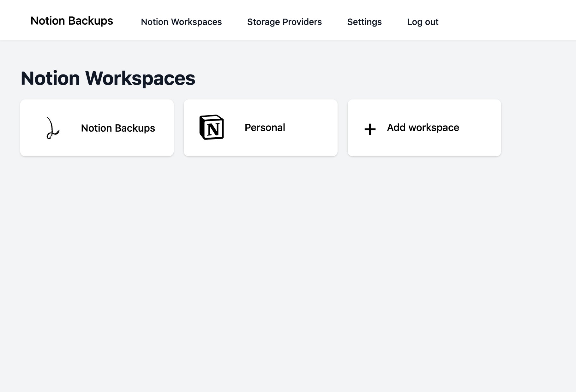Log out of Notion Backups
The image size is (576, 392).
pyautogui.click(x=423, y=22)
